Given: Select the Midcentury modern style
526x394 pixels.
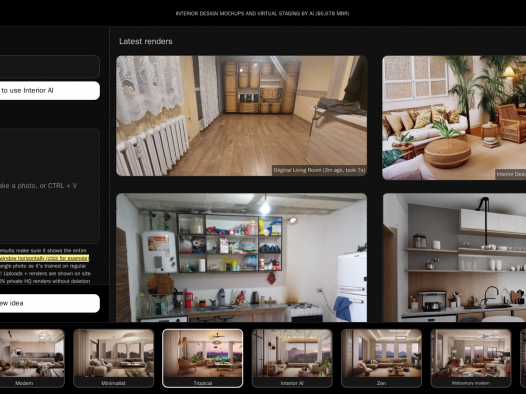Looking at the screenshot, I should pyautogui.click(x=471, y=358).
